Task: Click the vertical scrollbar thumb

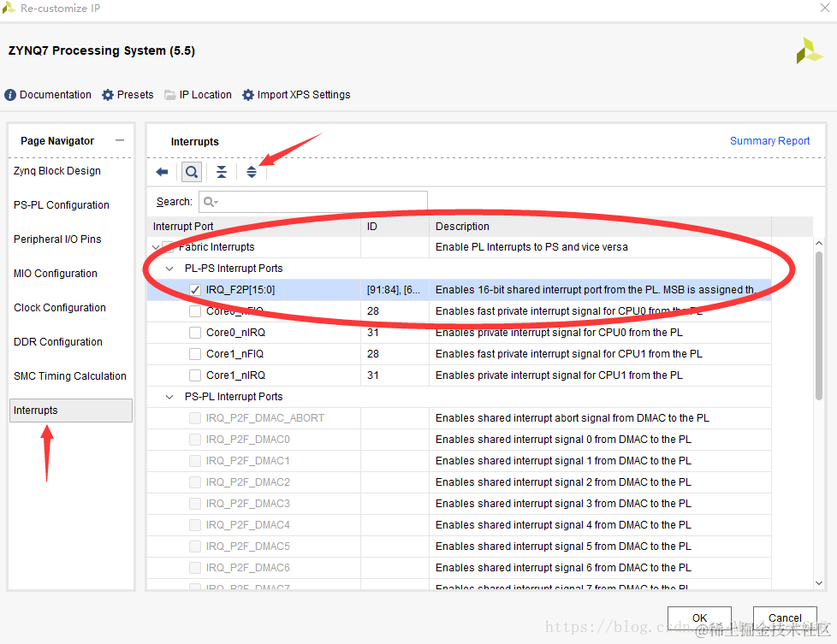Action: click(x=819, y=326)
